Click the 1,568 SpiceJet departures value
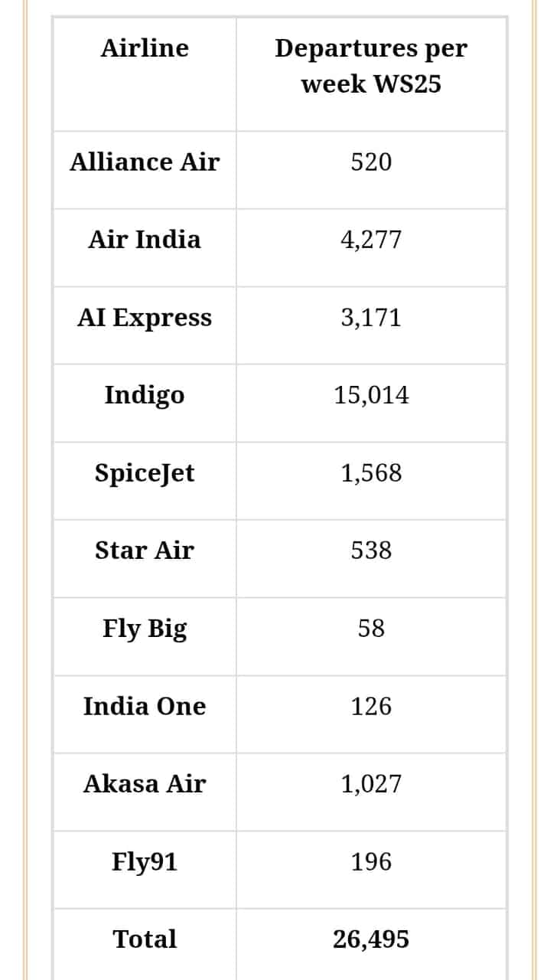 tap(371, 472)
